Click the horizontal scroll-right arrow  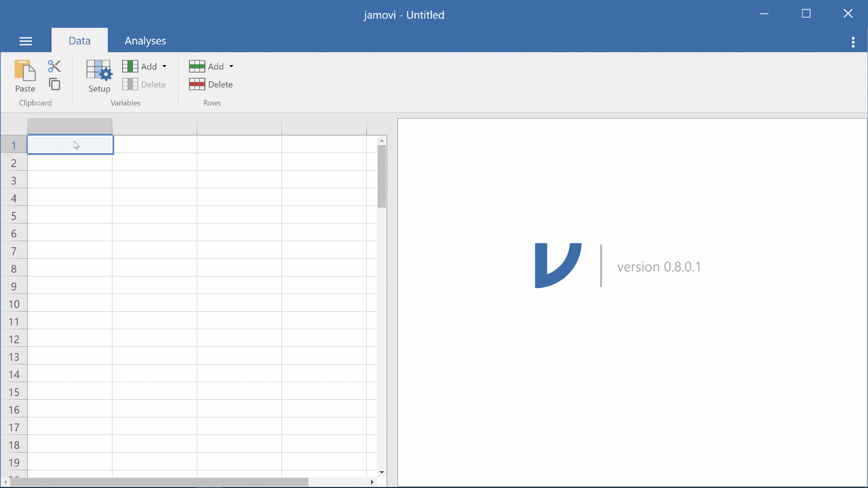(x=372, y=482)
